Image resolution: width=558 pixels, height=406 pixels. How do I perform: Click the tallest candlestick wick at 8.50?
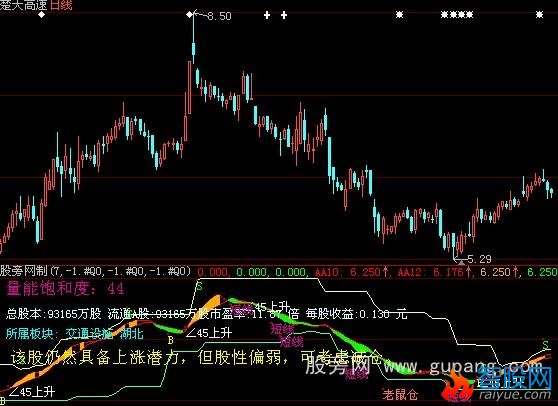pos(194,39)
